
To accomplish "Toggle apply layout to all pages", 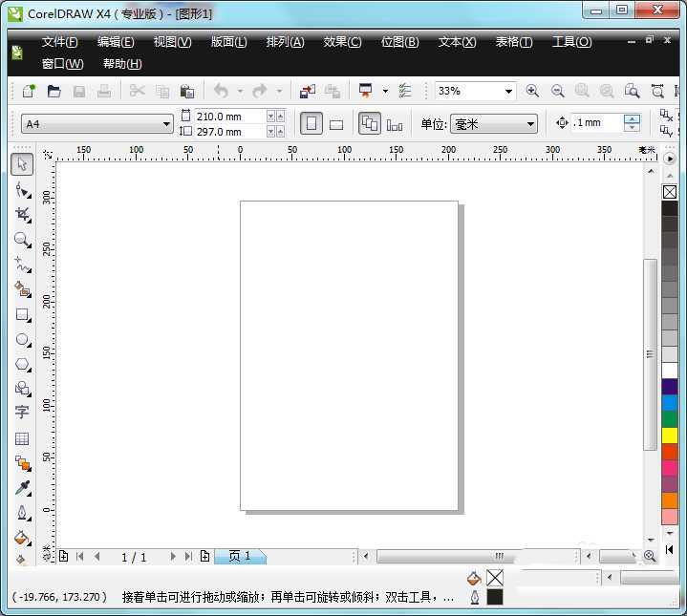I will (370, 123).
